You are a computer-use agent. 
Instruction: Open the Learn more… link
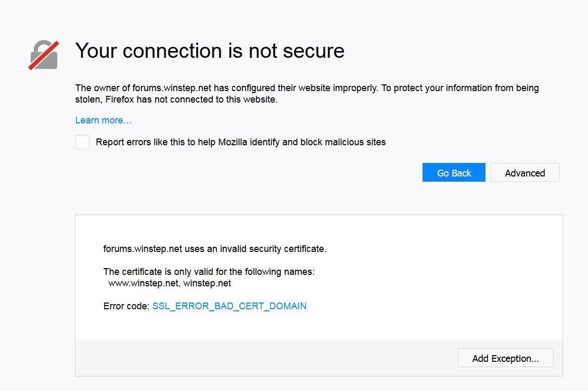(103, 120)
